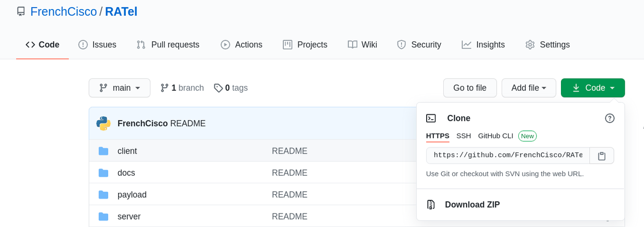Click the branch icon inside main selector

pos(103,88)
